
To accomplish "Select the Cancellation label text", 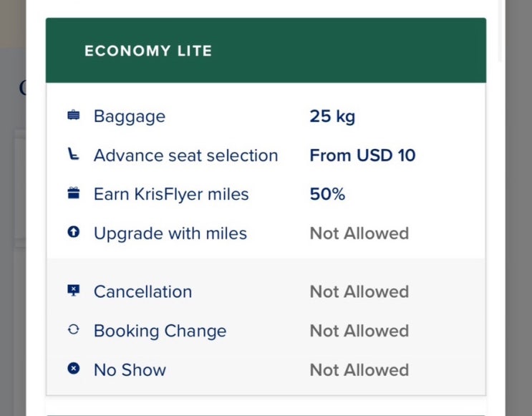I will (142, 291).
